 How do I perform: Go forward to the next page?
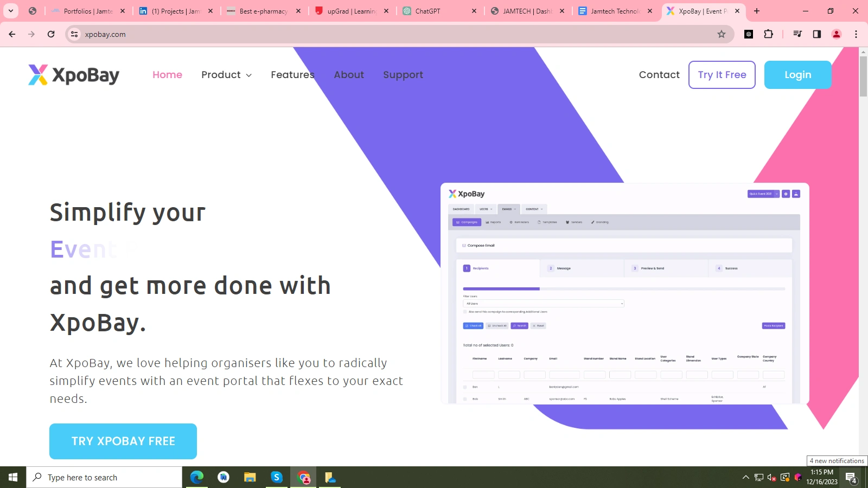click(x=31, y=34)
